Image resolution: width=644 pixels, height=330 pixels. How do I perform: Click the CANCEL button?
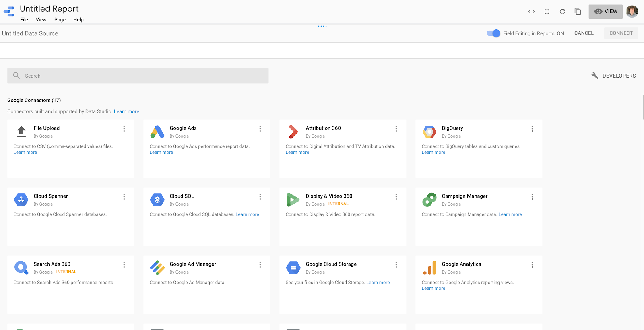584,33
